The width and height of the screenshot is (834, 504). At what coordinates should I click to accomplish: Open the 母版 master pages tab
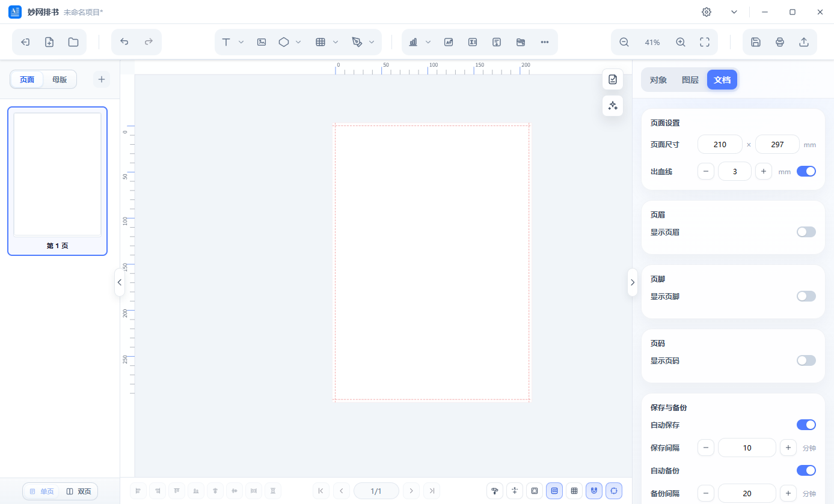click(60, 79)
